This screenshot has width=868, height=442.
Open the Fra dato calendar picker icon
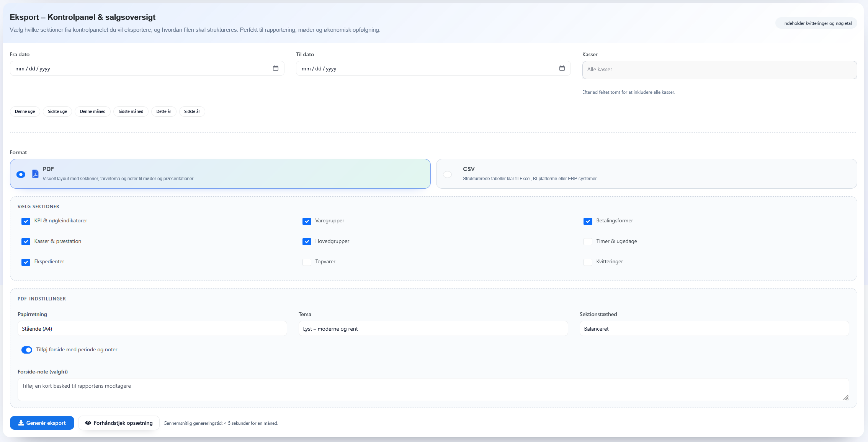[275, 69]
